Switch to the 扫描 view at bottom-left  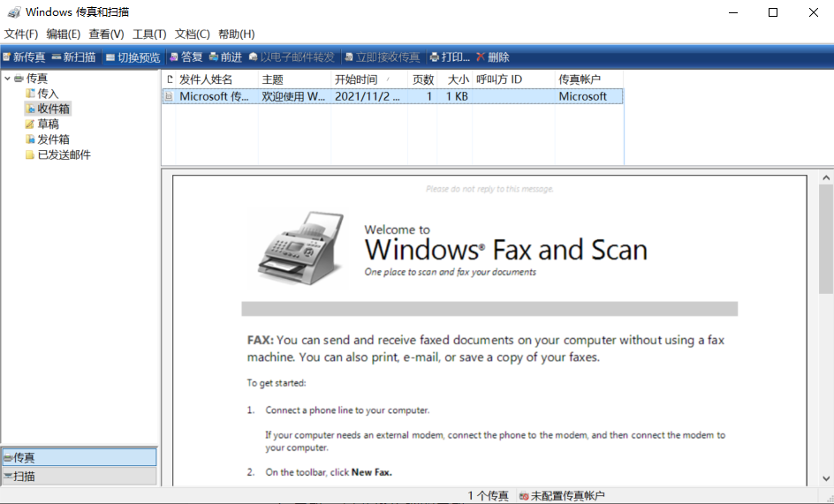[x=80, y=476]
